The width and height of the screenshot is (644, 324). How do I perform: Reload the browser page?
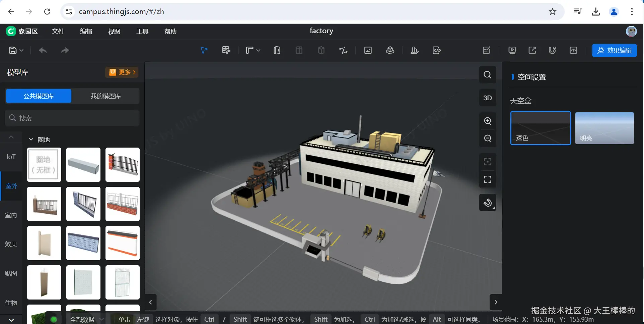(x=47, y=12)
